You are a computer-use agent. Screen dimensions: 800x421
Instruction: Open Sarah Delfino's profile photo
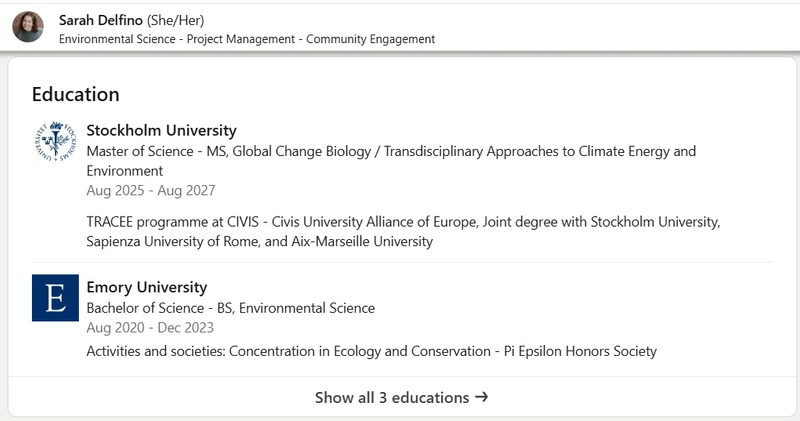tap(28, 27)
